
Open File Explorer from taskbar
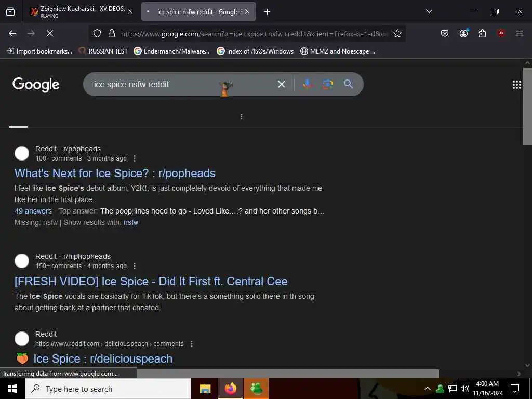click(x=205, y=389)
